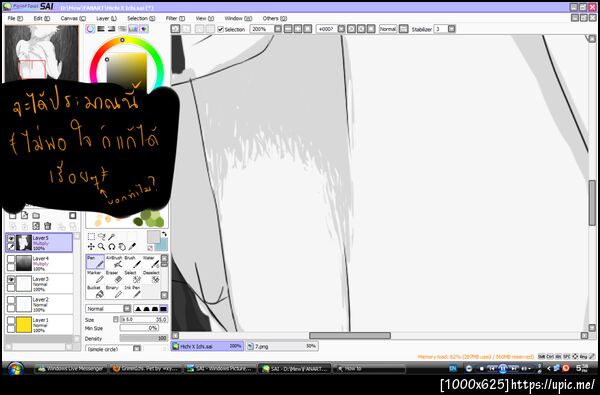Delete layer with the trash icon
The image size is (600, 395).
click(x=47, y=226)
